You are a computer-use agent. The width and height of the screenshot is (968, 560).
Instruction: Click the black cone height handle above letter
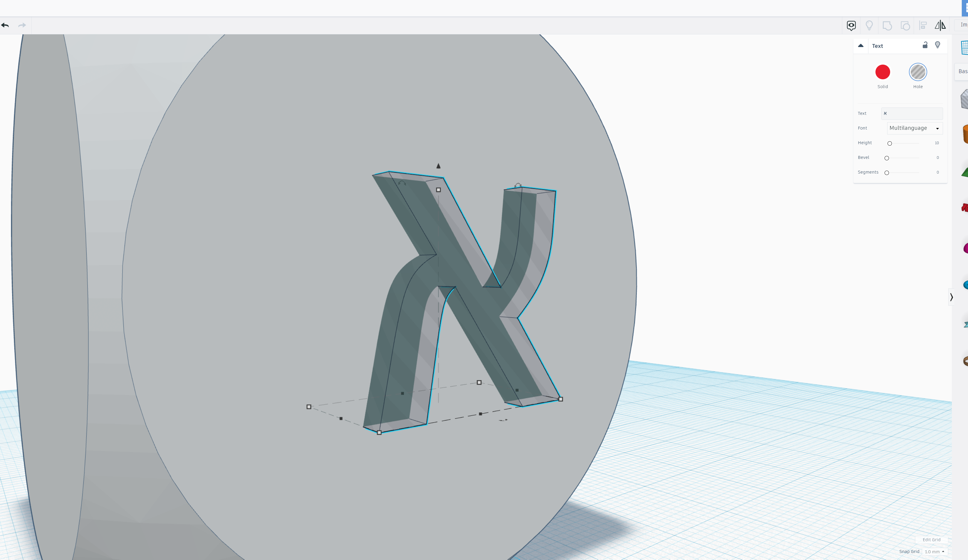pos(438,166)
